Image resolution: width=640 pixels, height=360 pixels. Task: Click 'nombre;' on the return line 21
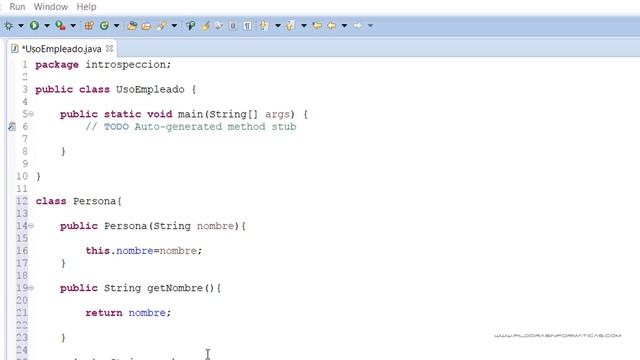(150, 313)
